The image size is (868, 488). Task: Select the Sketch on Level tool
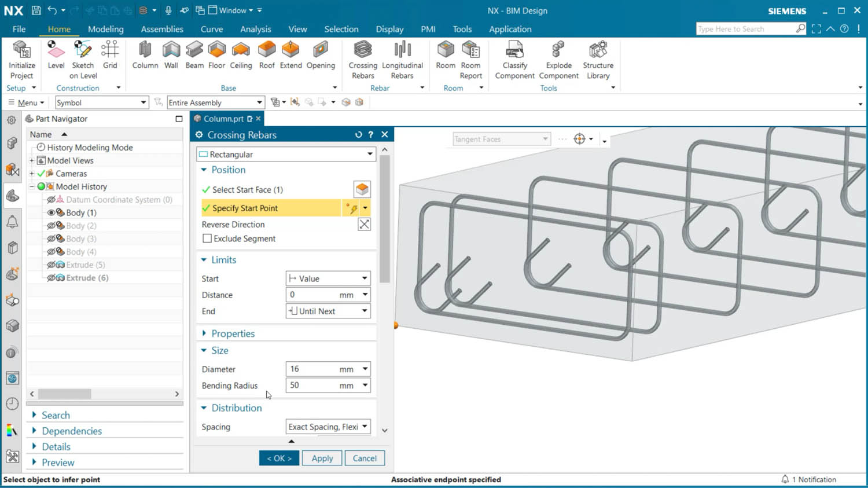(x=82, y=58)
